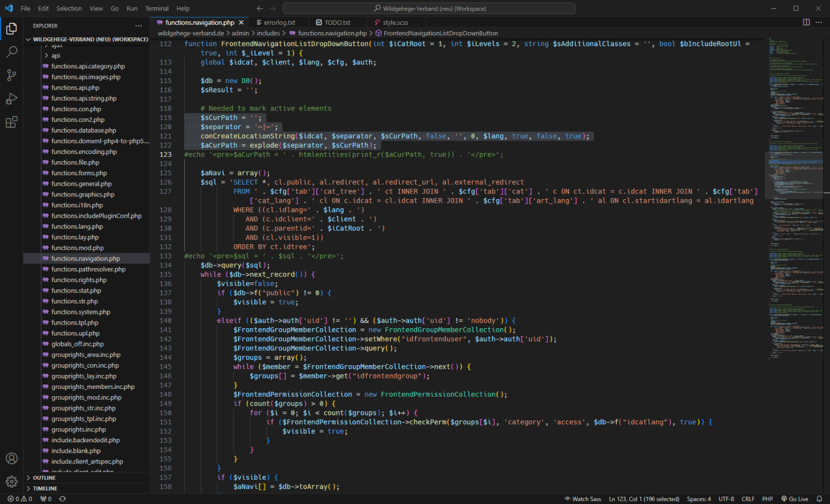
Task: Click the split editor right icon
Action: pos(806,22)
